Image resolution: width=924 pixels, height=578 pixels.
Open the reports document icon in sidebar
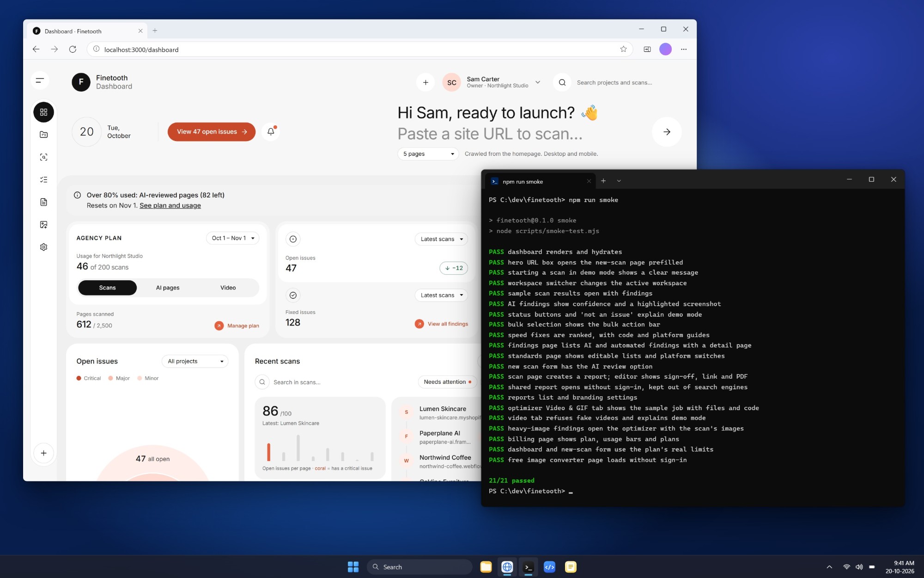coord(43,202)
